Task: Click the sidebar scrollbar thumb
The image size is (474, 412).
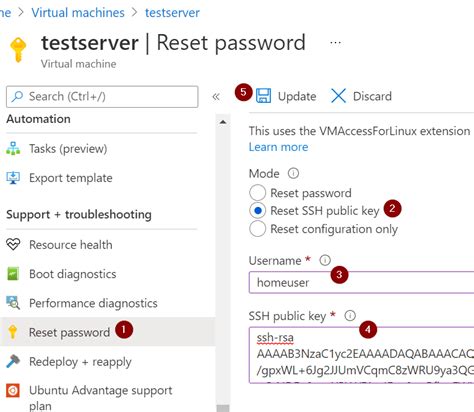Action: click(223, 408)
